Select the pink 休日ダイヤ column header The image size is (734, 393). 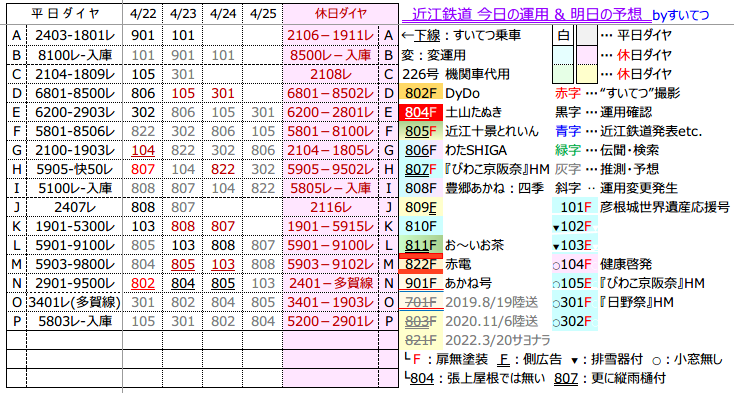pos(341,14)
